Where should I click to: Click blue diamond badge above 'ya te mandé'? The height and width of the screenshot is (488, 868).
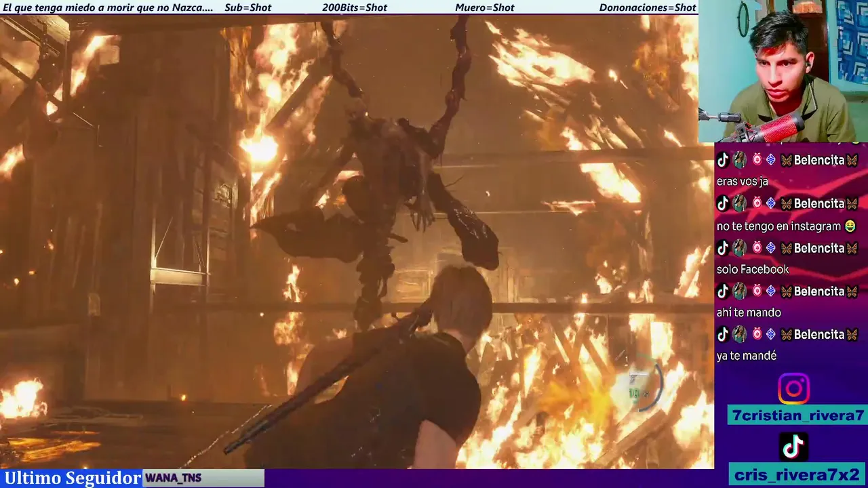770,334
